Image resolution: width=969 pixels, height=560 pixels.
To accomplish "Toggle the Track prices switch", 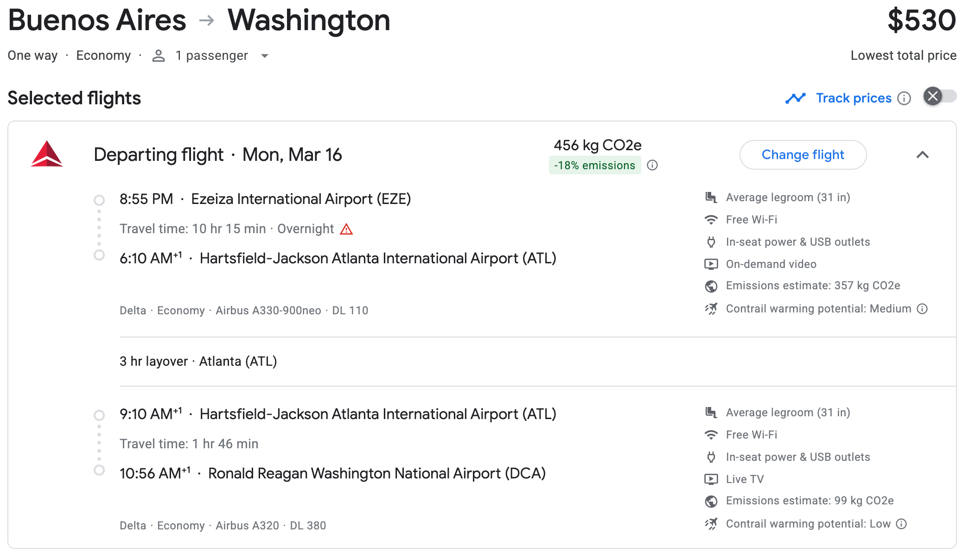I will (940, 96).
